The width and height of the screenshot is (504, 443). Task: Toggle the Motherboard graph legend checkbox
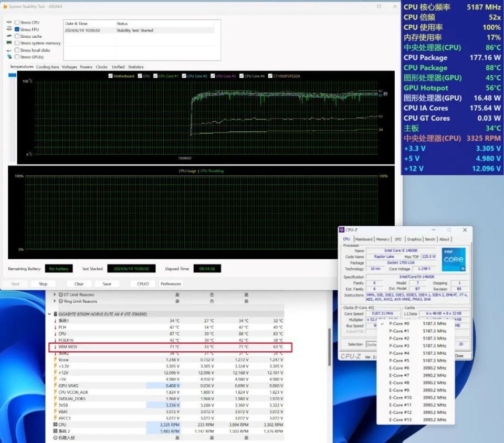(x=111, y=76)
